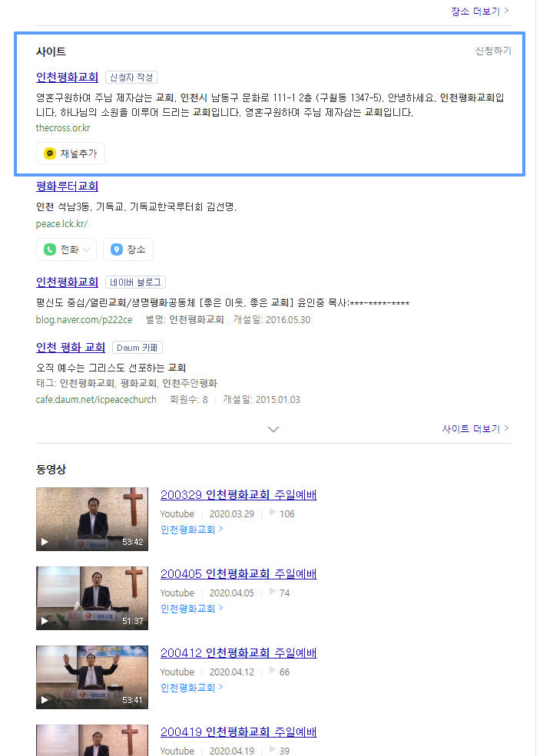Open the 200419 인천평화교회 주일예배 title
The image size is (553, 756).
238,732
